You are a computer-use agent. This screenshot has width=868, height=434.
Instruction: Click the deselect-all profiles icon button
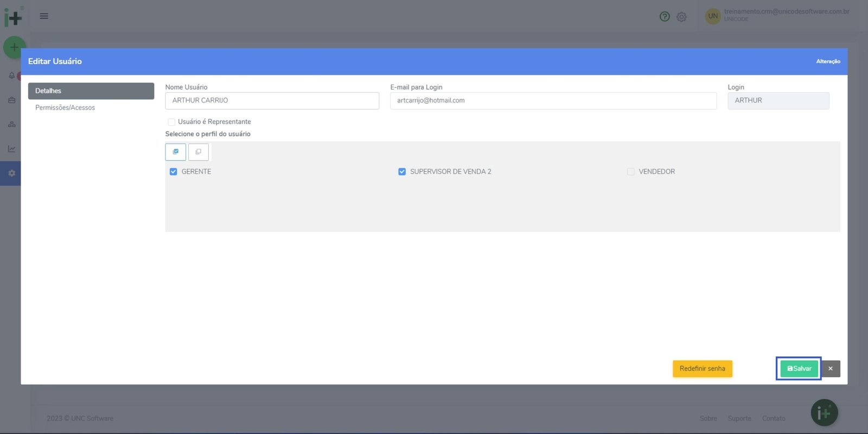pos(198,152)
